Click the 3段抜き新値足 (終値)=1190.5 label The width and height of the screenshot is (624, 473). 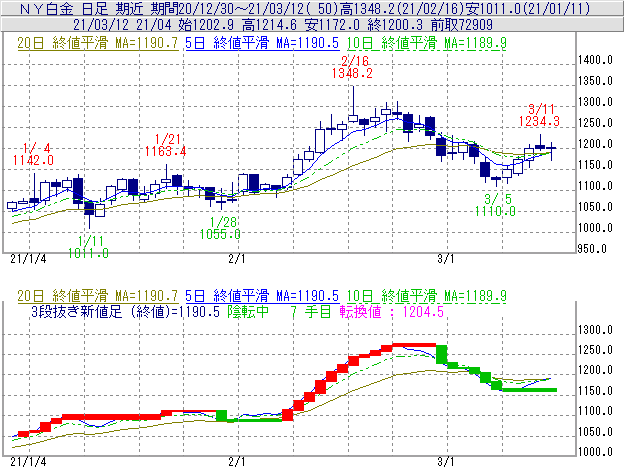tap(125, 311)
